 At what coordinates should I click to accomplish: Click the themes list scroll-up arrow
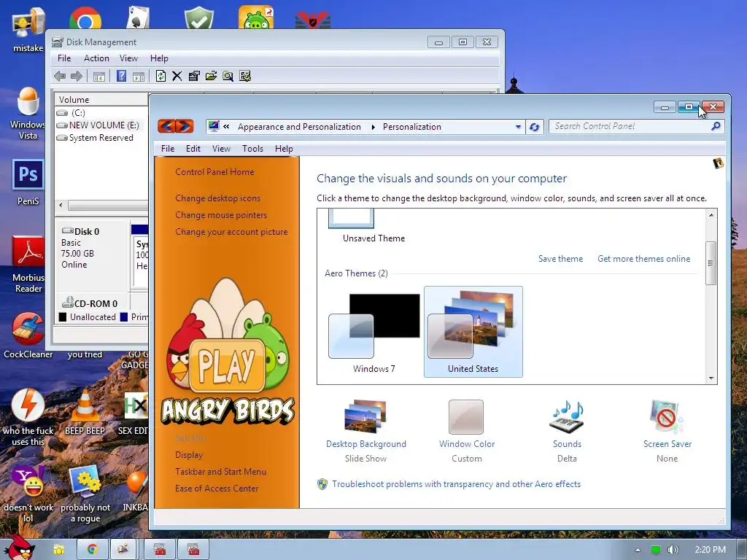tap(711, 215)
